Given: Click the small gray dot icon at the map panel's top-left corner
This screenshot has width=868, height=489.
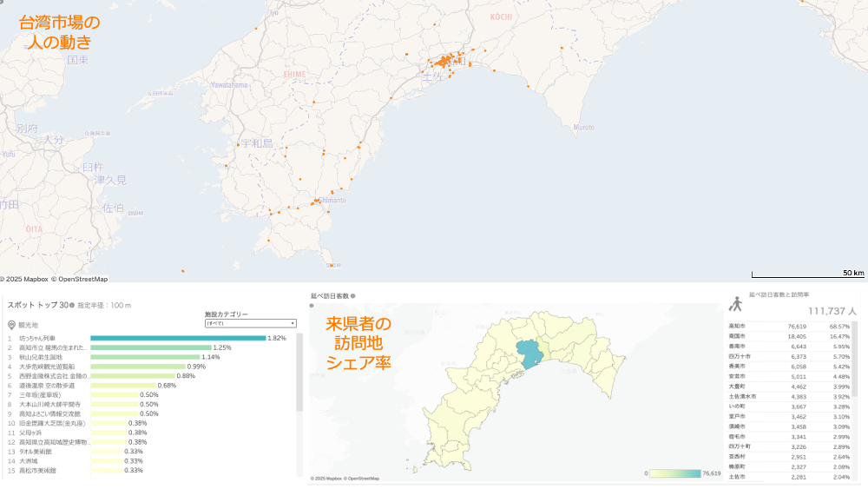Looking at the screenshot, I should pos(3,3).
